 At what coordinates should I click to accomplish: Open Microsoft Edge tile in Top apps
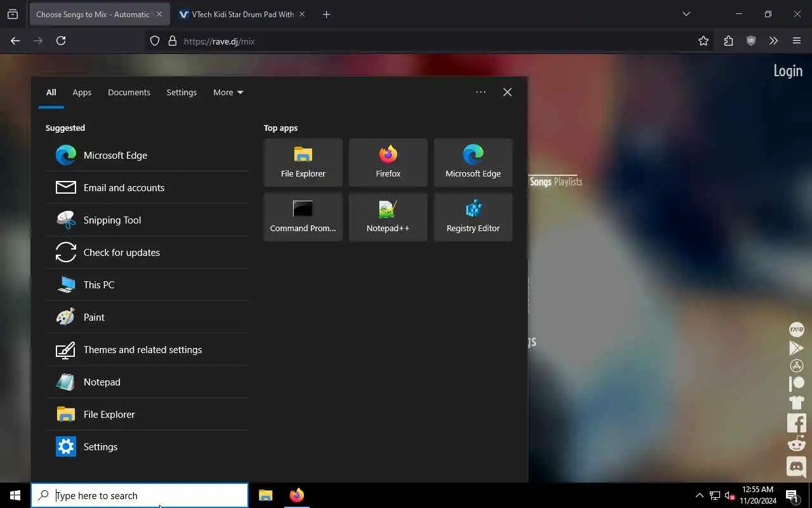(x=473, y=163)
